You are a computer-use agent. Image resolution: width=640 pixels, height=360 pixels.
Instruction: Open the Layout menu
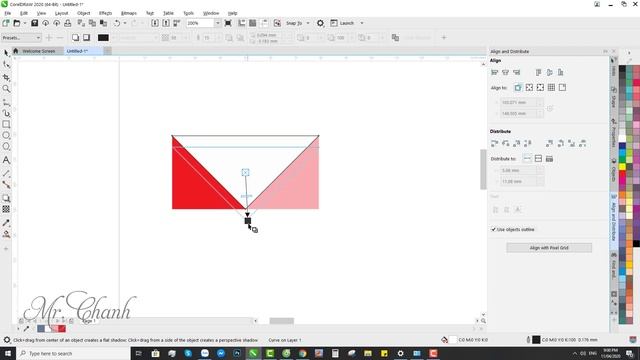coord(62,13)
